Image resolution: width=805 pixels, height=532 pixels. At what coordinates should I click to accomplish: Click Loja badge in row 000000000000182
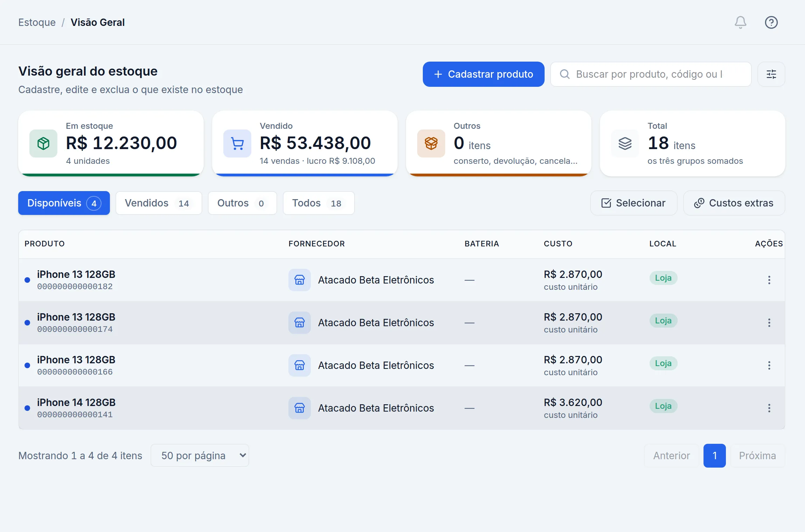(663, 278)
